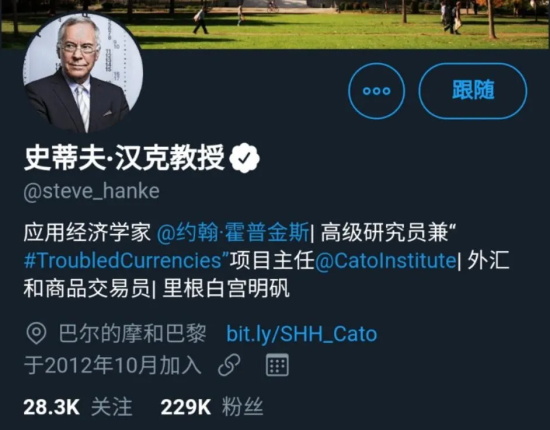
Task: View the 229K 粉丝 followers list
Action: tap(212, 407)
